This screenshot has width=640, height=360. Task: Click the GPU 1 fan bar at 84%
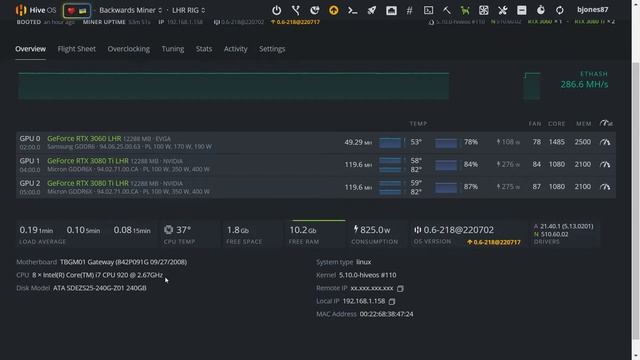(446, 165)
